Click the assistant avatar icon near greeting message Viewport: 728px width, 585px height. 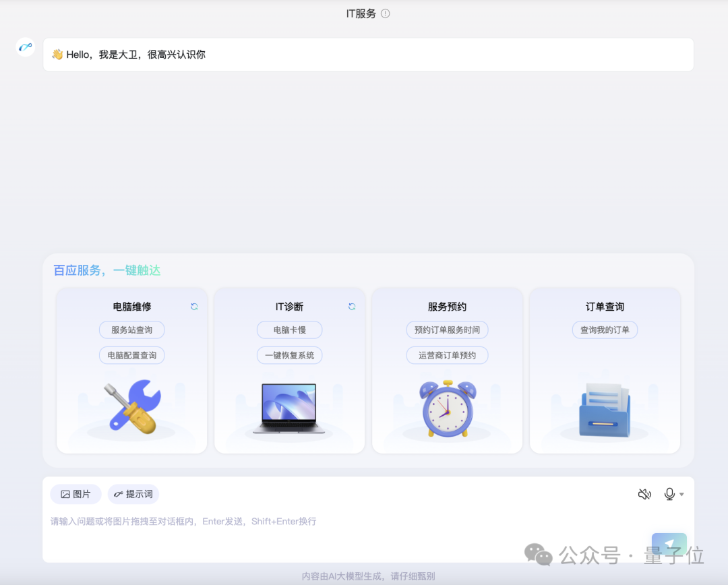[x=24, y=47]
